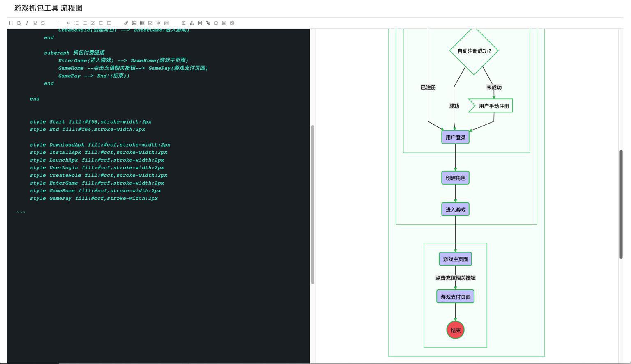Viewport: 631px width, 364px height.
Task: Insert an image
Action: click(x=134, y=23)
